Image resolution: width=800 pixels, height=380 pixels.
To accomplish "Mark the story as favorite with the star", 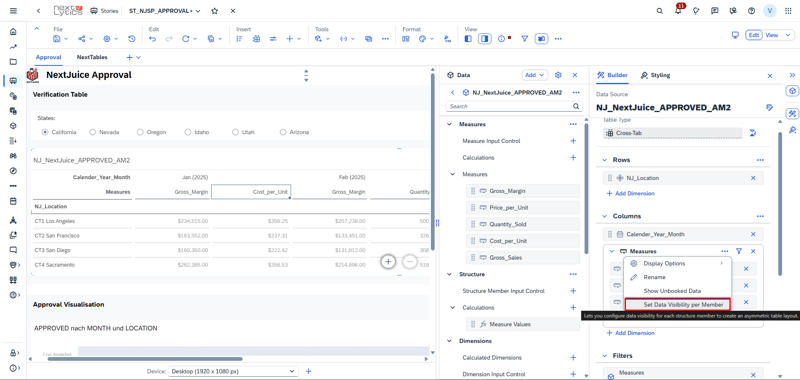I will click(x=215, y=11).
